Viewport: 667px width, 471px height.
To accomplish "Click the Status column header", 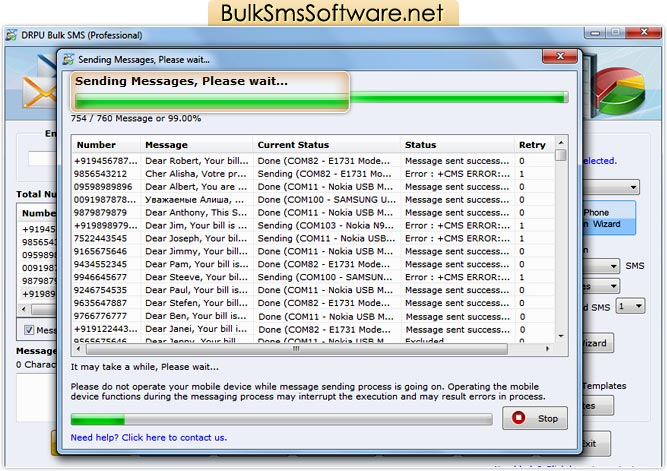I will point(457,145).
